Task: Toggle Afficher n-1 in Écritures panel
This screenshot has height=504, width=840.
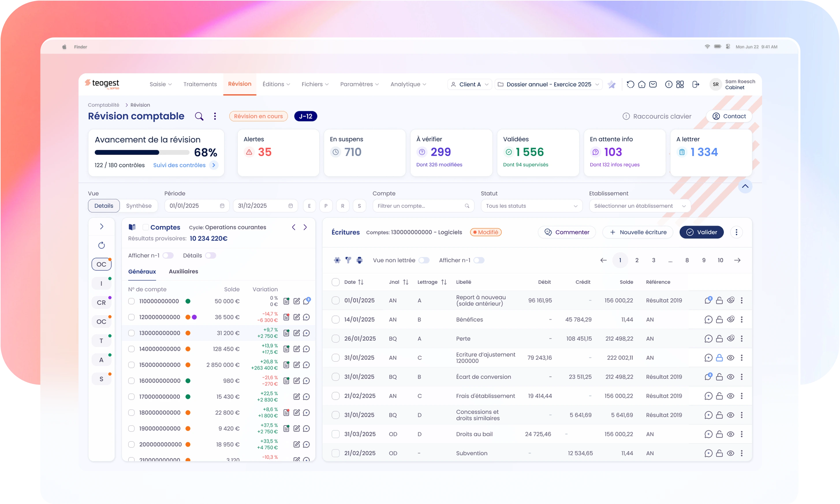Action: [479, 260]
